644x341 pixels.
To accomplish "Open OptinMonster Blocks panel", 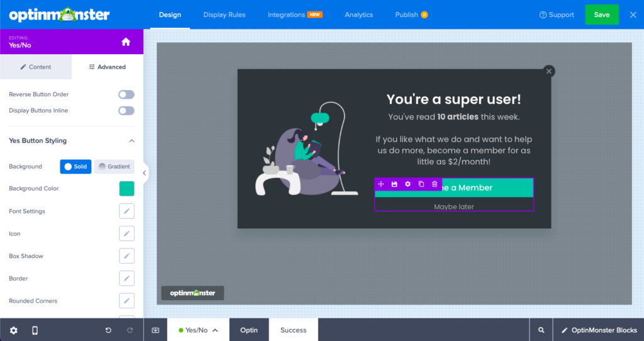I will point(599,330).
